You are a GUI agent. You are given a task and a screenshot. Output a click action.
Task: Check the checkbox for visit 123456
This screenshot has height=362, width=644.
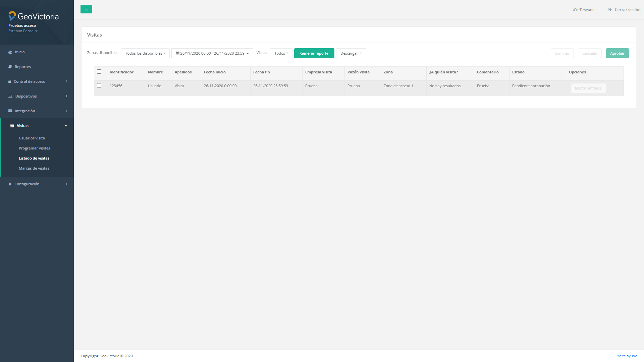(x=99, y=85)
